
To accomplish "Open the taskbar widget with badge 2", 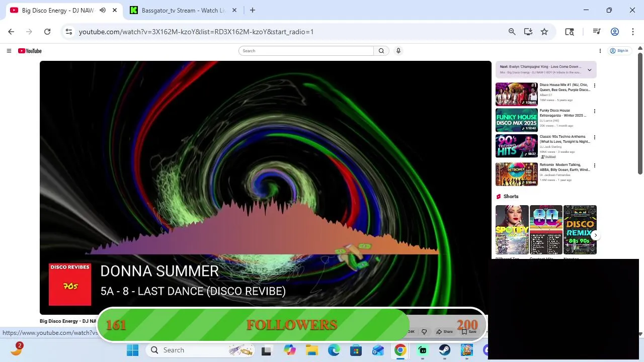I will 17,349.
